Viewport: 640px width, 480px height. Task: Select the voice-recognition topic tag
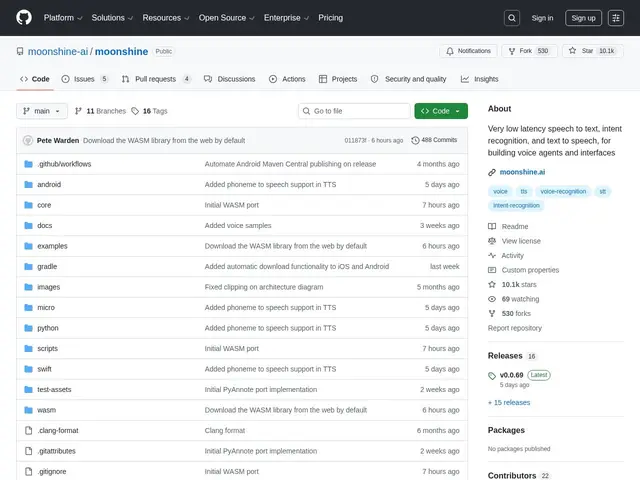tap(563, 191)
